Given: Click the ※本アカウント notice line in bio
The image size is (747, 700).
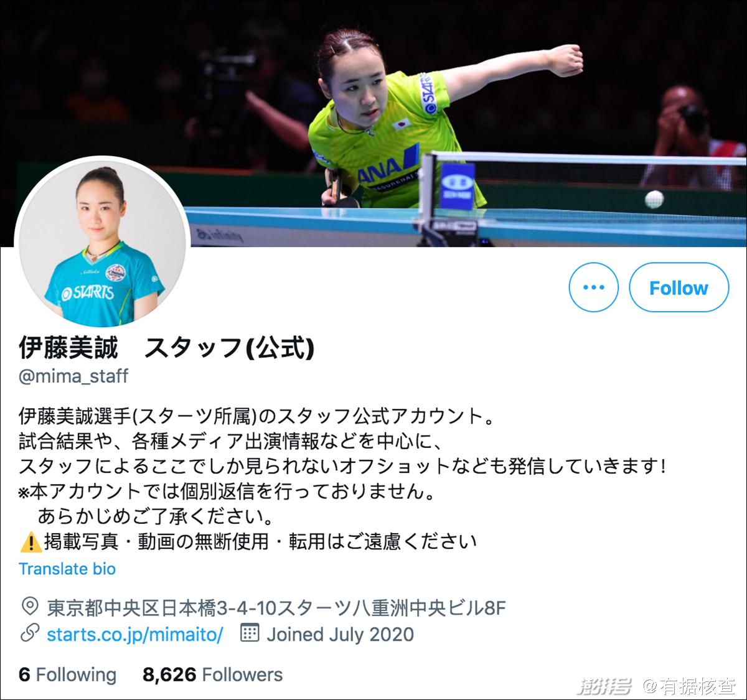Looking at the screenshot, I should coord(227,492).
